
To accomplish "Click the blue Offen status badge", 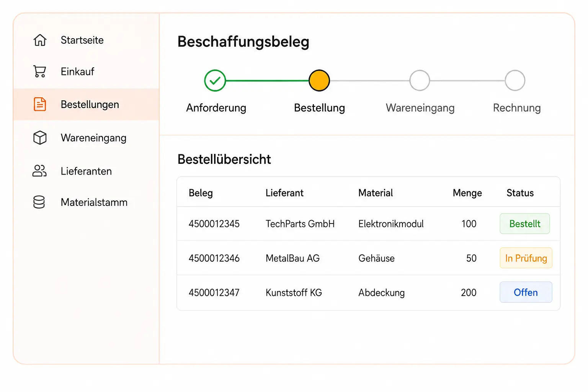I will tap(526, 292).
